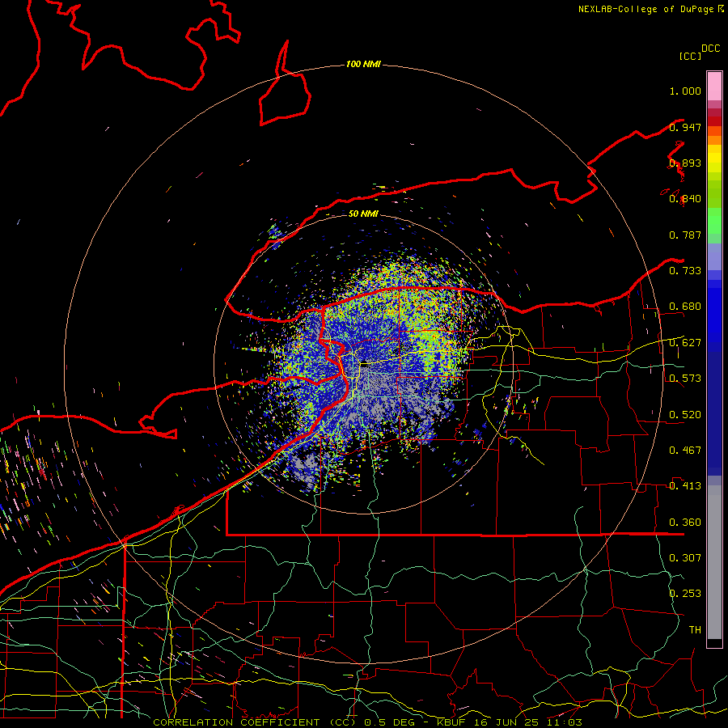Select the 0.787 scale value

tap(685, 235)
